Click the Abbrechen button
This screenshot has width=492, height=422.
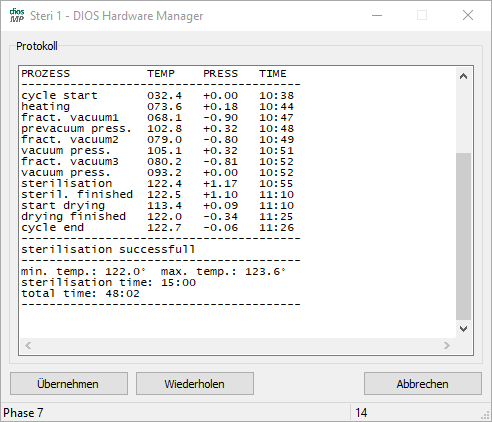point(423,384)
